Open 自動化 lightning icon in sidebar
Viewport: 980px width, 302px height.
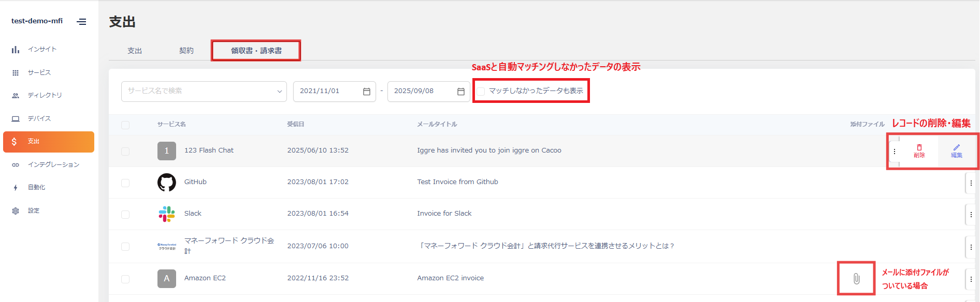pyautogui.click(x=16, y=188)
